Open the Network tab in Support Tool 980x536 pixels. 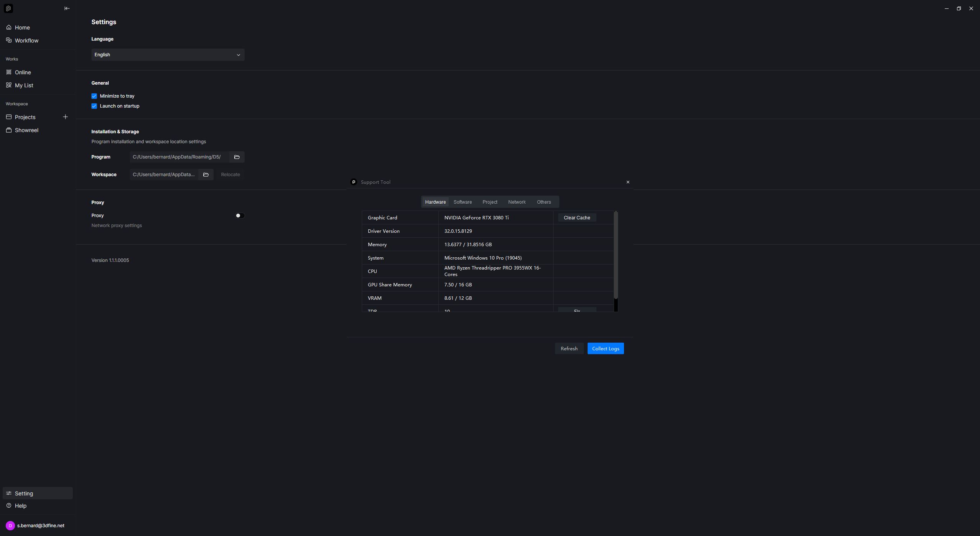point(516,202)
